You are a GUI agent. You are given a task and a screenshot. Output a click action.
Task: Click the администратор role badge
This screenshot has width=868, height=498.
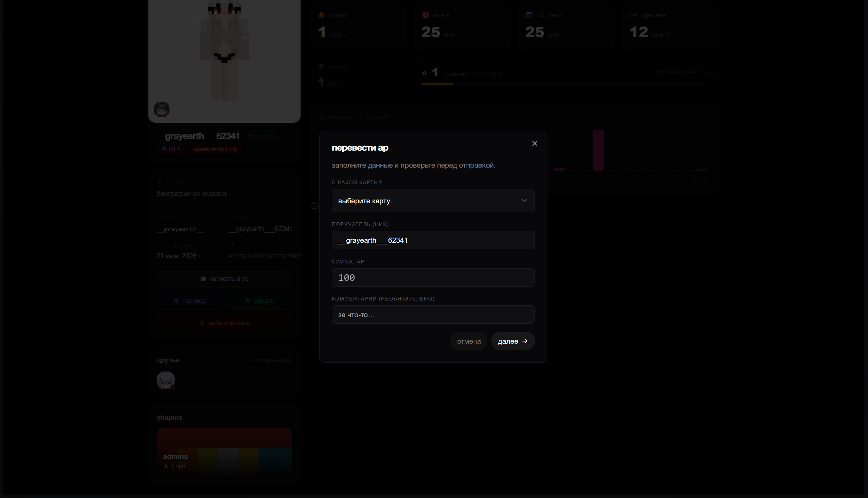(215, 149)
